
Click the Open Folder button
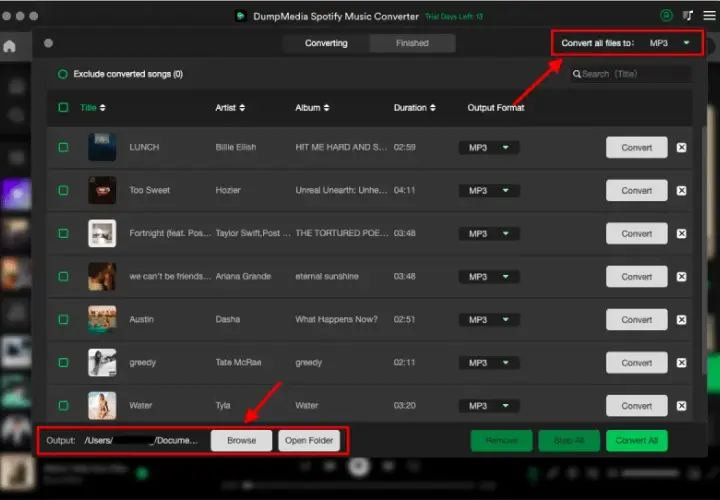[309, 440]
